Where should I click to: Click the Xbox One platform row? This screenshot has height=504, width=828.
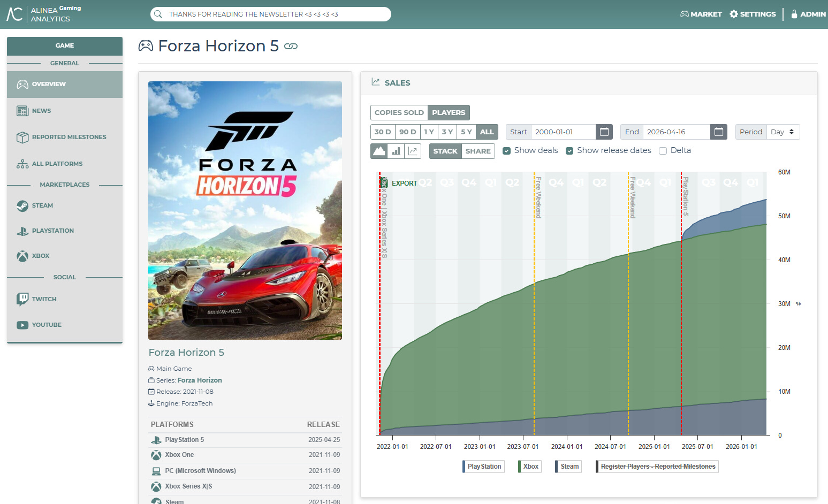(245, 455)
